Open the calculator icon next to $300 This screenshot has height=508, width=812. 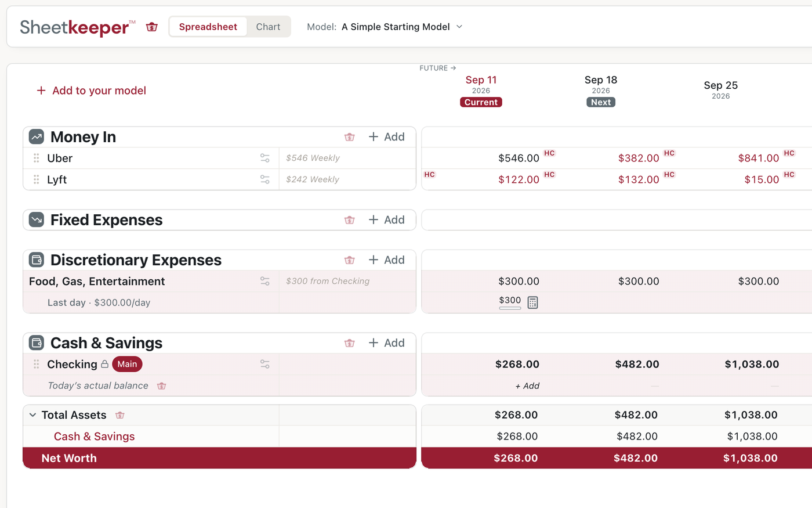(x=533, y=302)
